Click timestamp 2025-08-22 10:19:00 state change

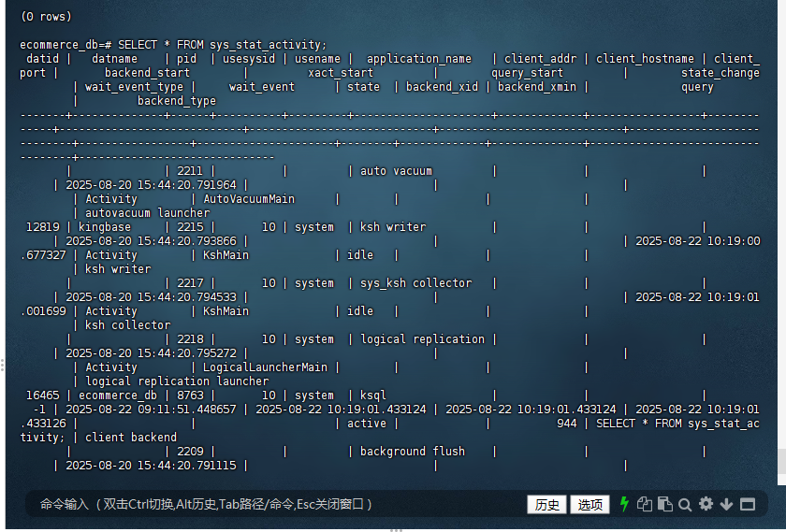pos(698,241)
